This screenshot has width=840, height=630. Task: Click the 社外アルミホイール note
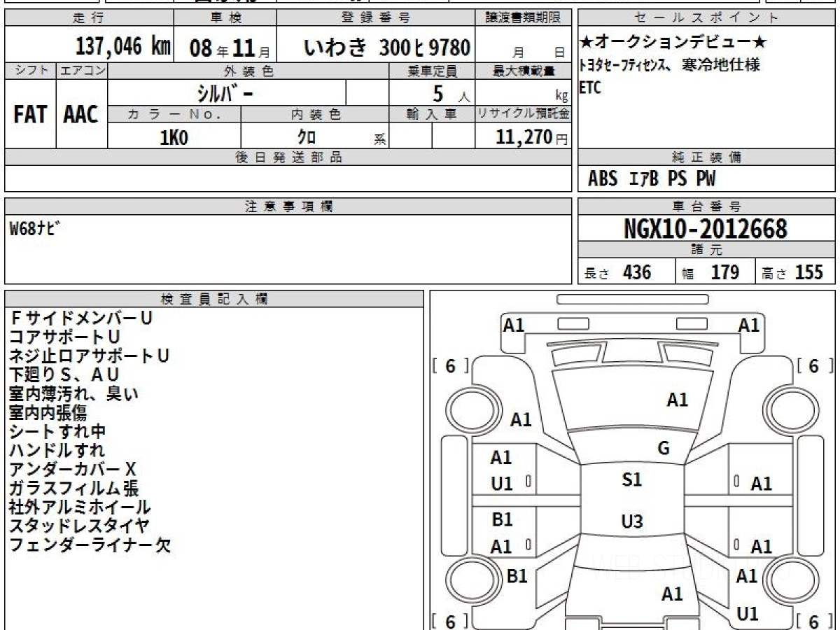[80, 507]
